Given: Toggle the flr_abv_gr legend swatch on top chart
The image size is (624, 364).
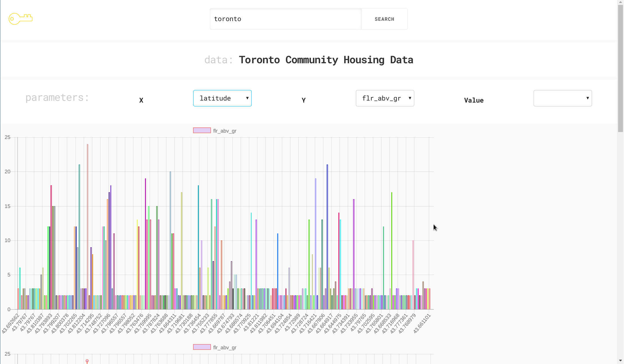Looking at the screenshot, I should [202, 131].
